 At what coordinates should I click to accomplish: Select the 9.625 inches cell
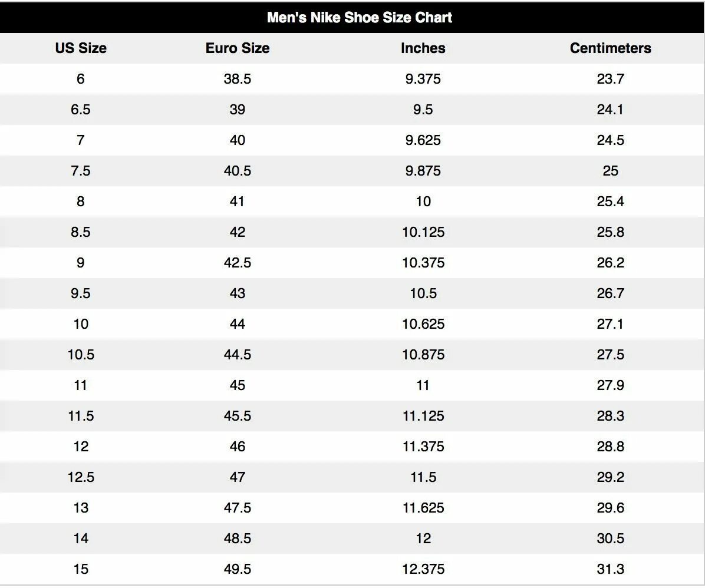tap(423, 140)
